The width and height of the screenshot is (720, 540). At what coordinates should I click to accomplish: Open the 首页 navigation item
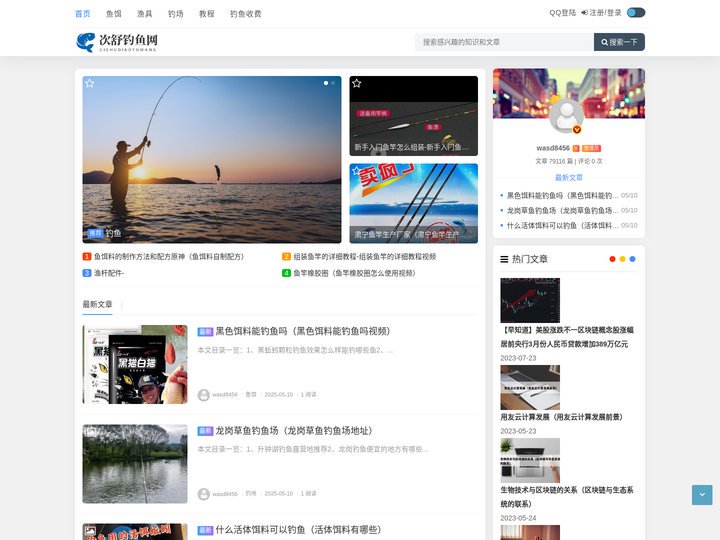point(83,14)
